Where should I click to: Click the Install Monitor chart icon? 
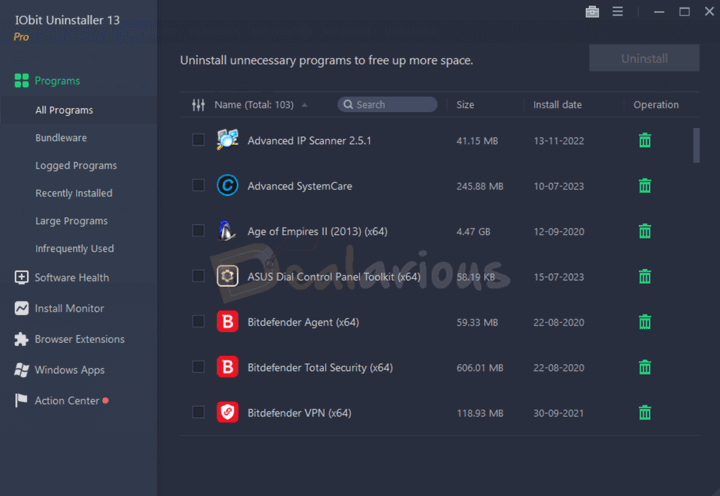click(x=21, y=308)
